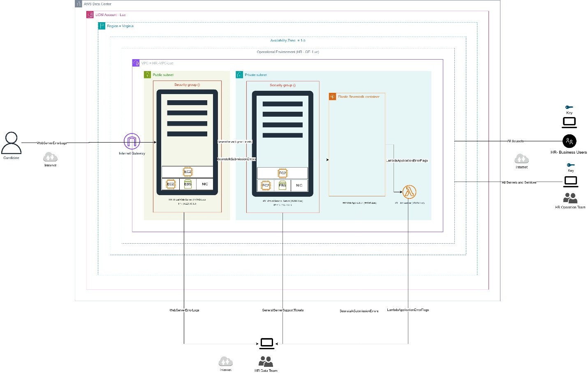Image resolution: width=588 pixels, height=373 pixels.
Task: Select the general server graphic in private subnet
Action: click(282, 143)
